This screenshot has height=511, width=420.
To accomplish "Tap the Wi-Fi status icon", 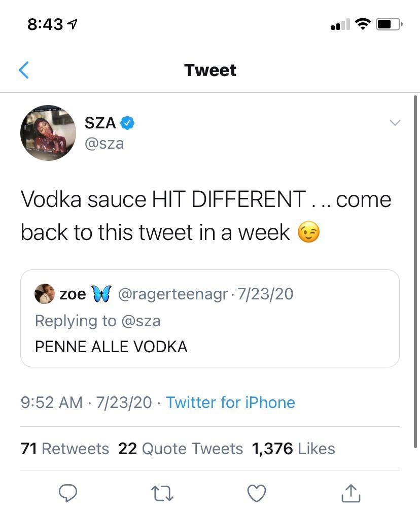I will point(363,24).
